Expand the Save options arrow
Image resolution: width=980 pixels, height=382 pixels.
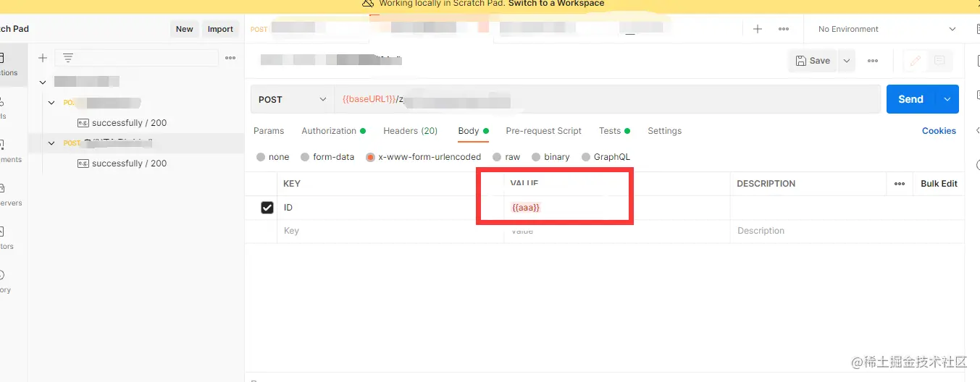(847, 61)
